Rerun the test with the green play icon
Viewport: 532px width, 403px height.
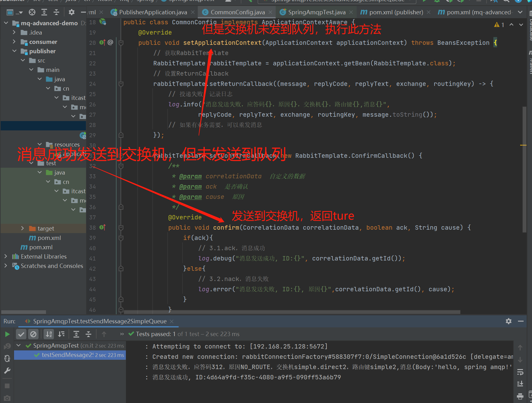tap(7, 334)
